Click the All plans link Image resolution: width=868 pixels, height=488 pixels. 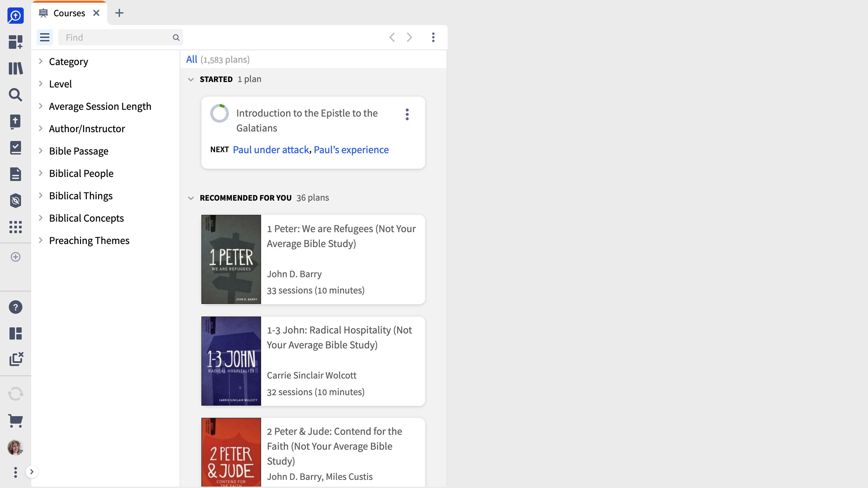[192, 59]
